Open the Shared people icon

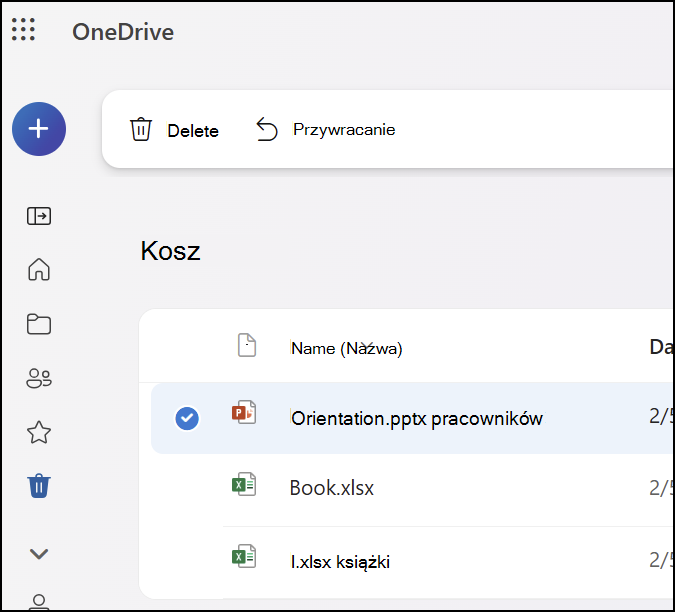[39, 378]
